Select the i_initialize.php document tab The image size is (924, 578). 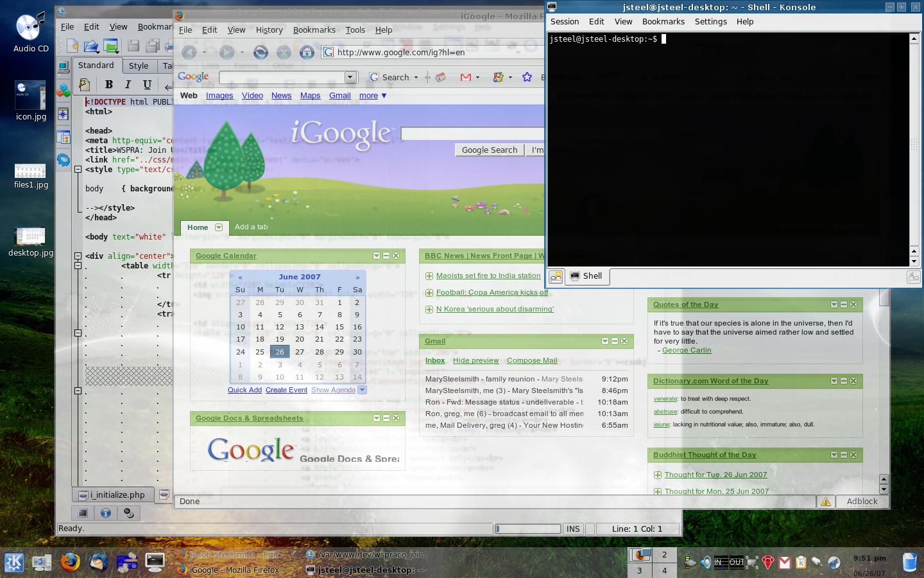pyautogui.click(x=113, y=495)
